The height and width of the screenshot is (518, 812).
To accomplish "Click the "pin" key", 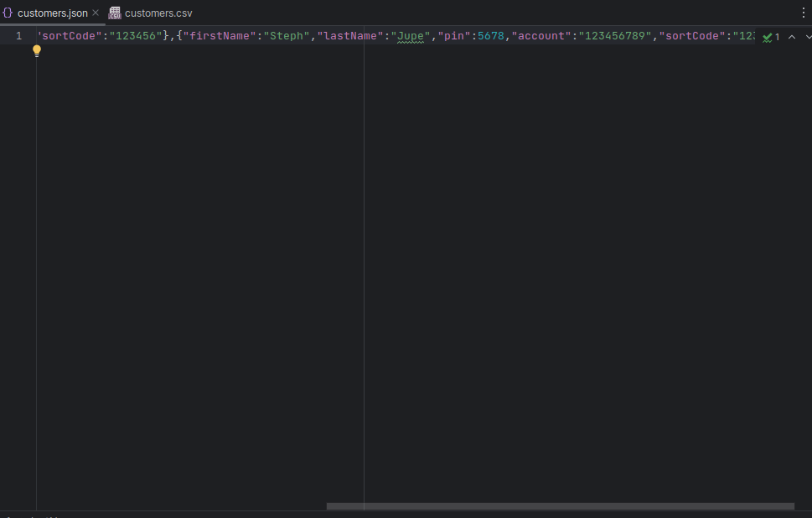I will 454,36.
